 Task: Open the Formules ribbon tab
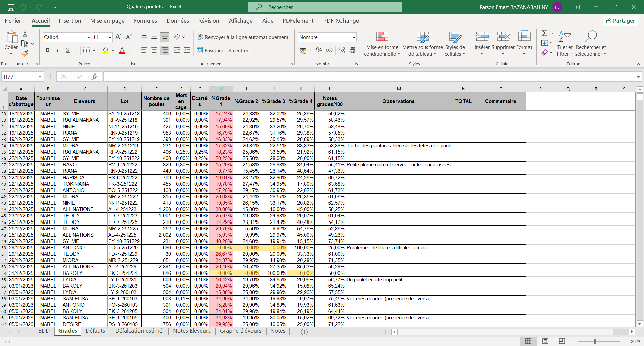click(x=145, y=21)
